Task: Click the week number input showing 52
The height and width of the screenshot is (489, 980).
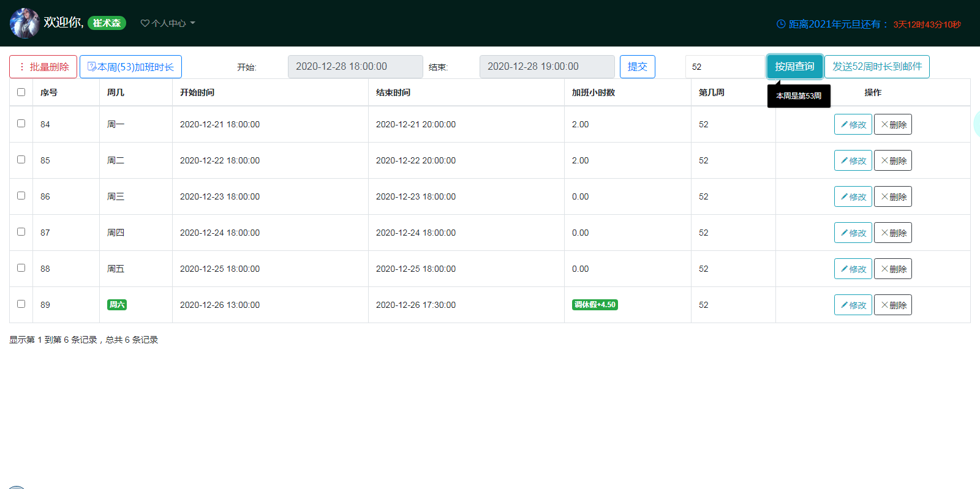Action: pos(726,67)
